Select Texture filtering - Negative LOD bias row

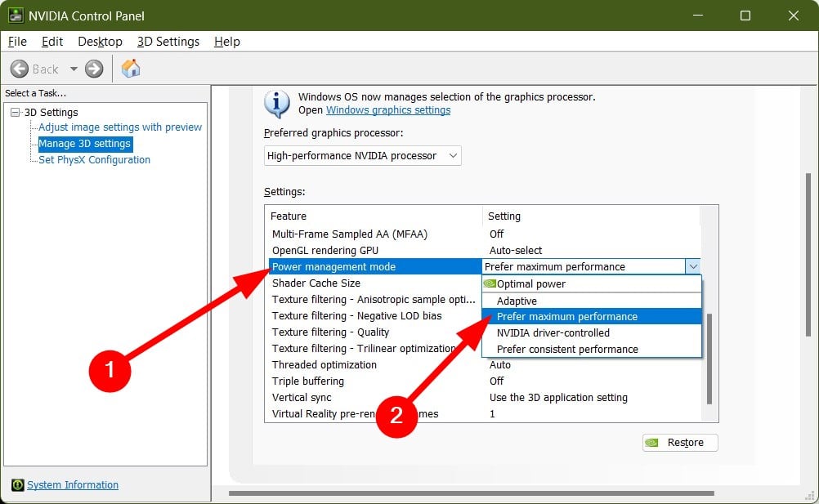(375, 315)
